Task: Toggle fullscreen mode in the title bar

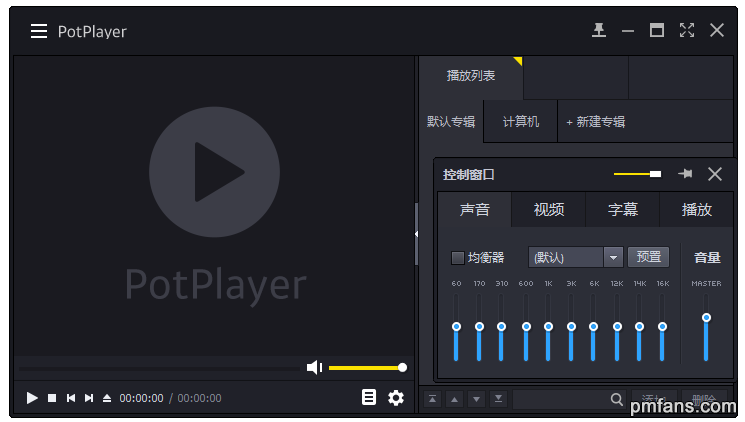Action: [687, 30]
